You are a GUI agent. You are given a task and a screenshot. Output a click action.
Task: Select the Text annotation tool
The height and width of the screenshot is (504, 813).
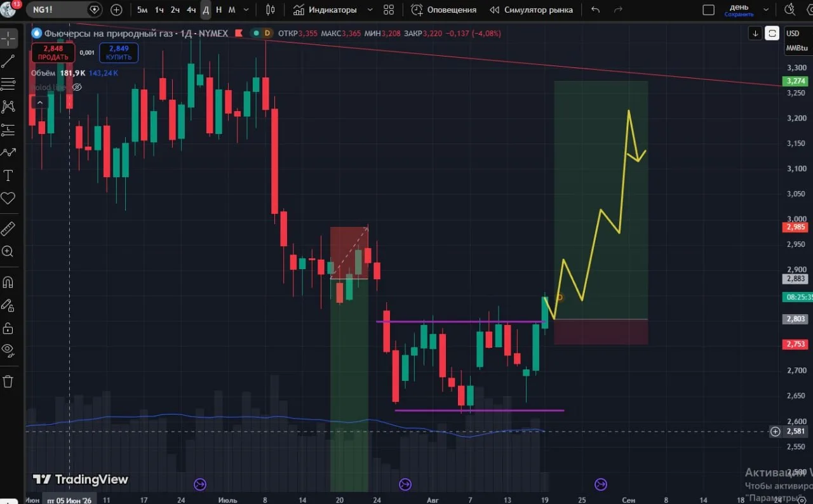click(8, 175)
